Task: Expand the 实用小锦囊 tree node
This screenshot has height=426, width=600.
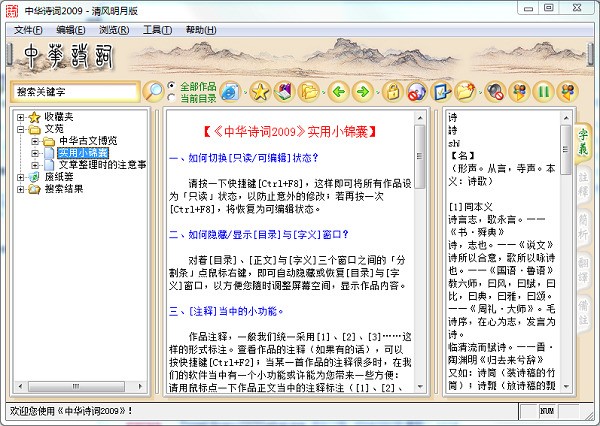Action: 35,153
